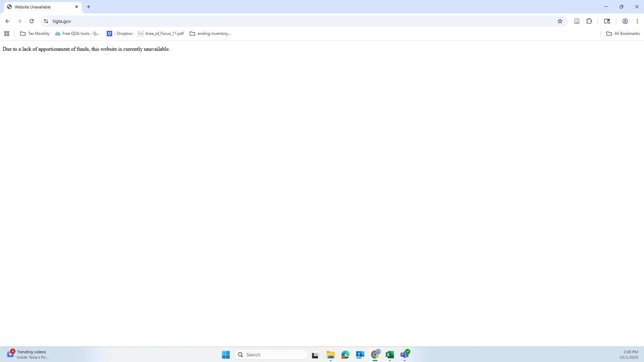View site information icon in address bar

click(x=46, y=21)
